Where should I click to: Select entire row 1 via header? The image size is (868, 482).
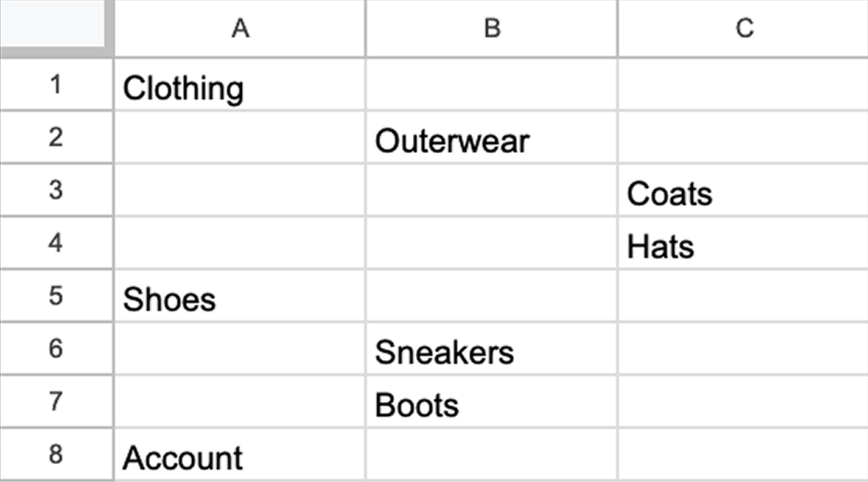click(x=56, y=86)
